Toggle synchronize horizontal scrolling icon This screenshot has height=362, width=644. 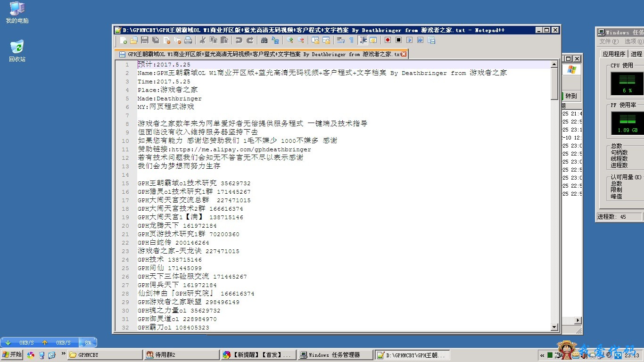pyautogui.click(x=326, y=41)
